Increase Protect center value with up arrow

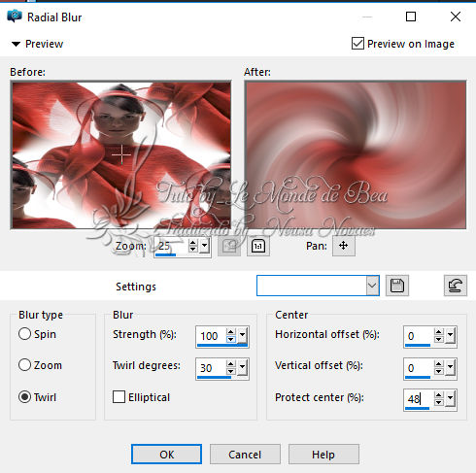[x=438, y=395]
